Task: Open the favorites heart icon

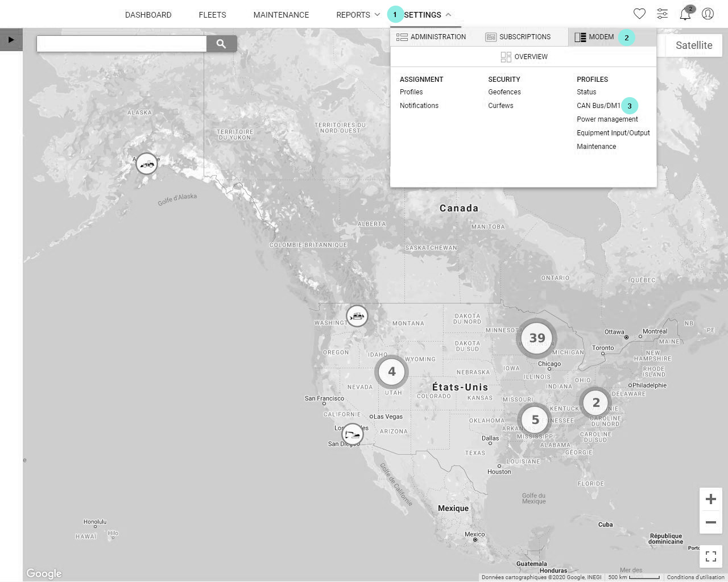Action: click(x=639, y=14)
